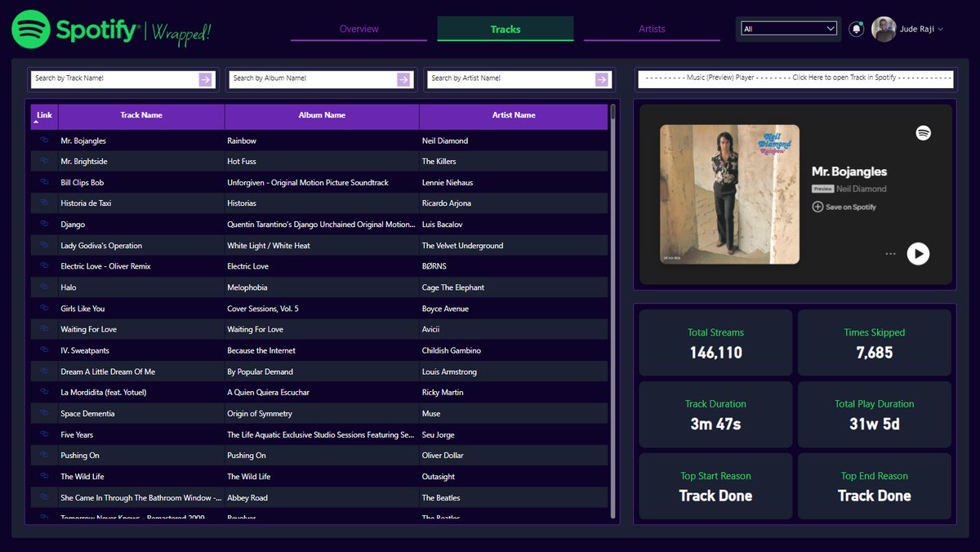Open link icon for IV. Sweatpants
980x552 pixels.
(x=44, y=350)
